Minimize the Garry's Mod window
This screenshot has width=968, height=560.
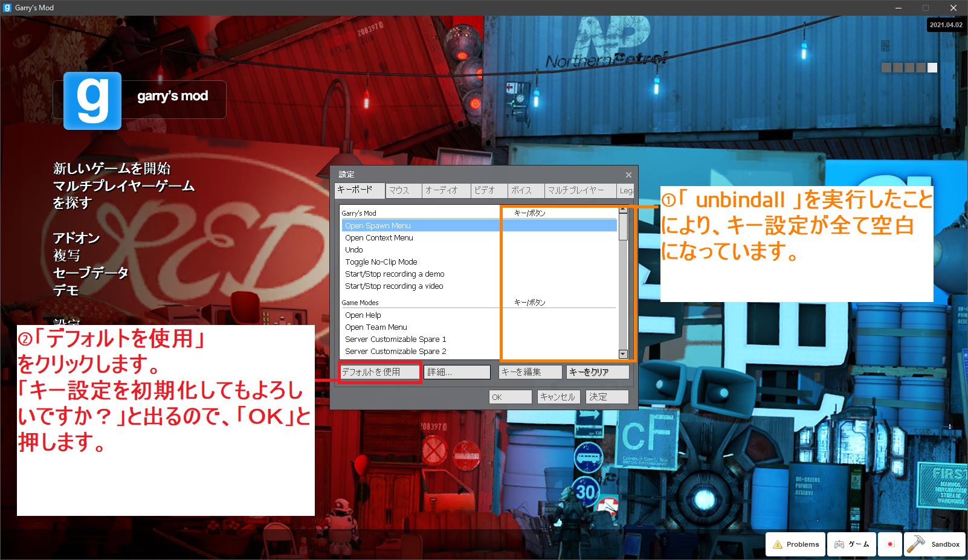[898, 8]
